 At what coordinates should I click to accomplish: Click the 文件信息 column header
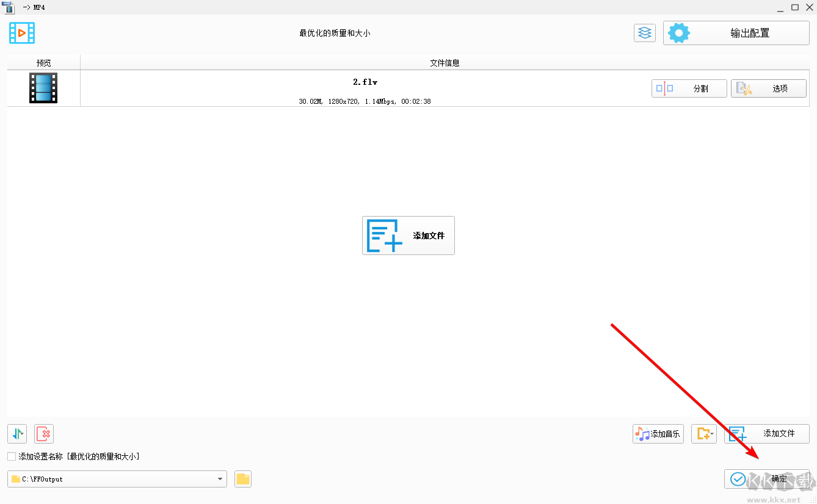pos(445,62)
